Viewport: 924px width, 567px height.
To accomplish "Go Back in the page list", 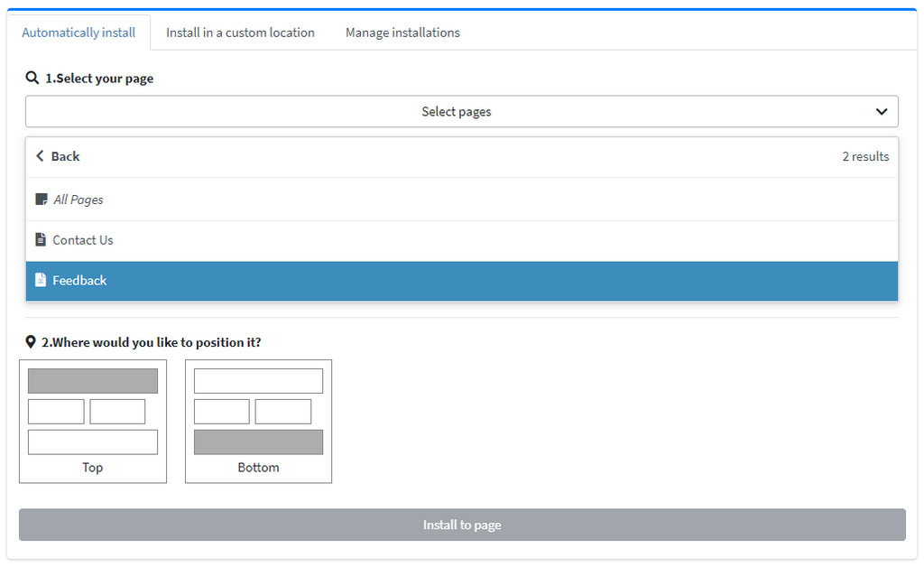I will tap(65, 156).
